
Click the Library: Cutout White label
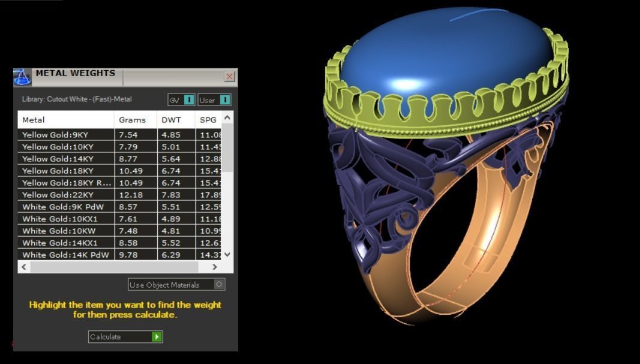77,99
